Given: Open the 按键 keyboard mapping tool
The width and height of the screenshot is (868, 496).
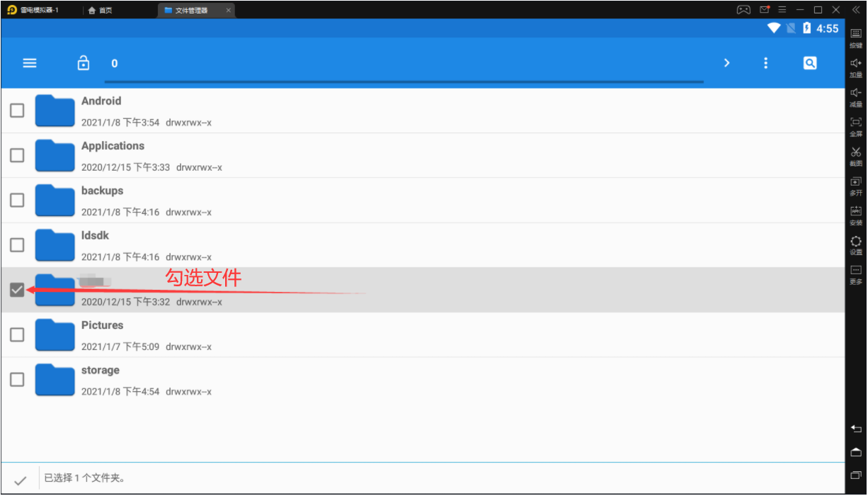Looking at the screenshot, I should [x=856, y=38].
